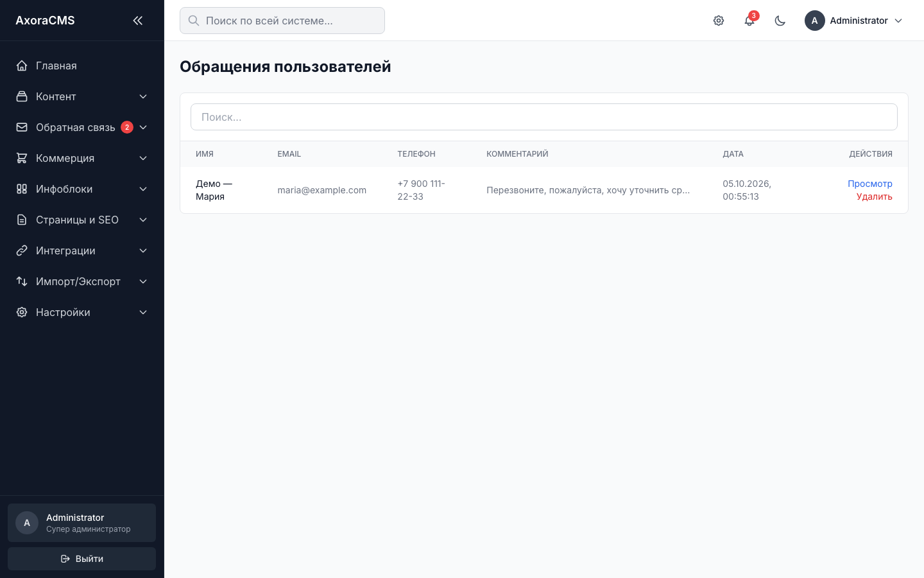Click the Интеграции link icon
Screen dimensions: 924x578
(x=22, y=250)
